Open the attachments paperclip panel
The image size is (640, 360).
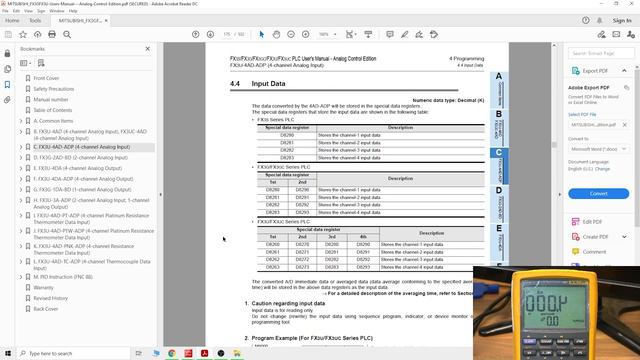7,100
